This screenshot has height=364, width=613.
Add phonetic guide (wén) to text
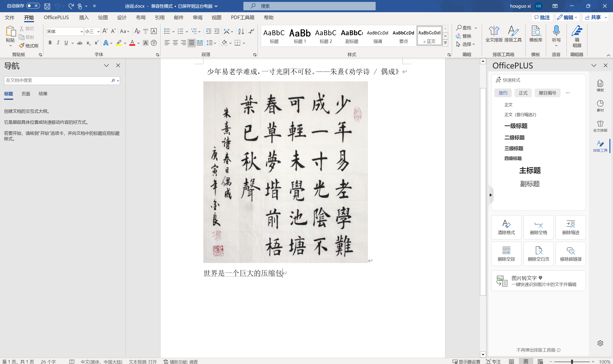146,31
